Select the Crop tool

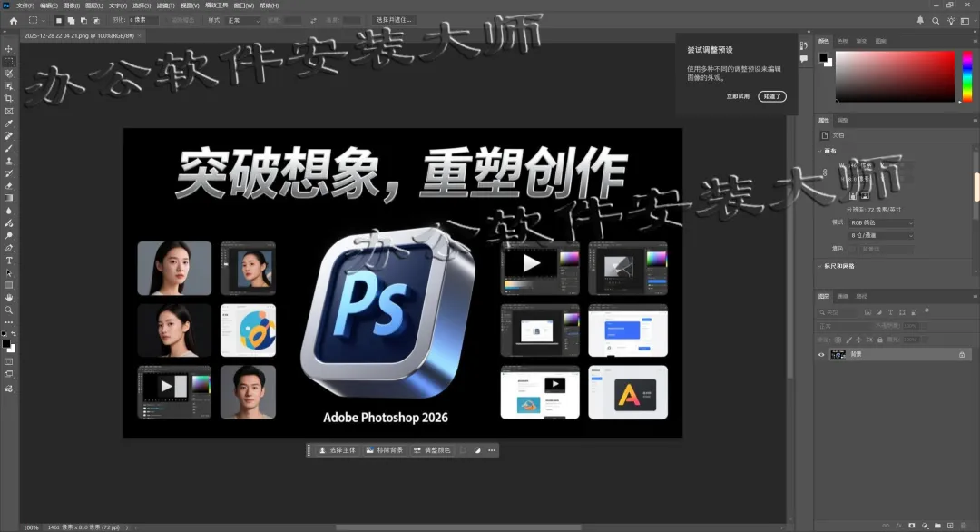point(9,99)
